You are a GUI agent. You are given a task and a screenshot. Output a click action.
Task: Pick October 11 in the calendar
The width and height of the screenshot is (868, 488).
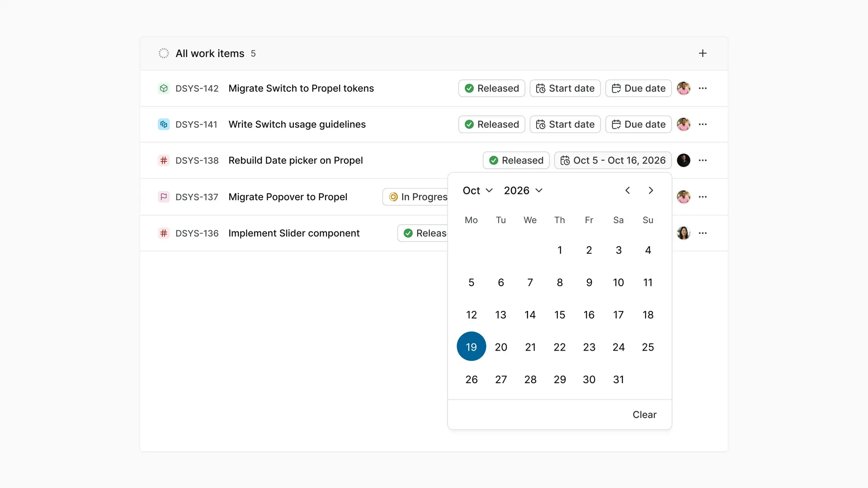tap(648, 282)
